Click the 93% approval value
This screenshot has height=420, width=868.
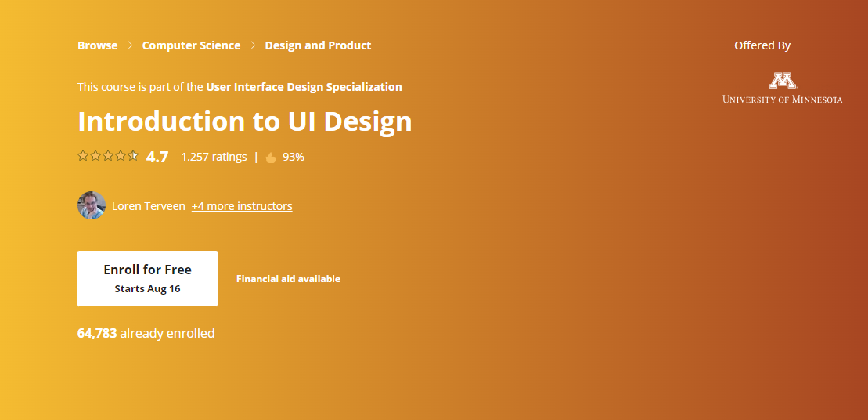pyautogui.click(x=294, y=157)
